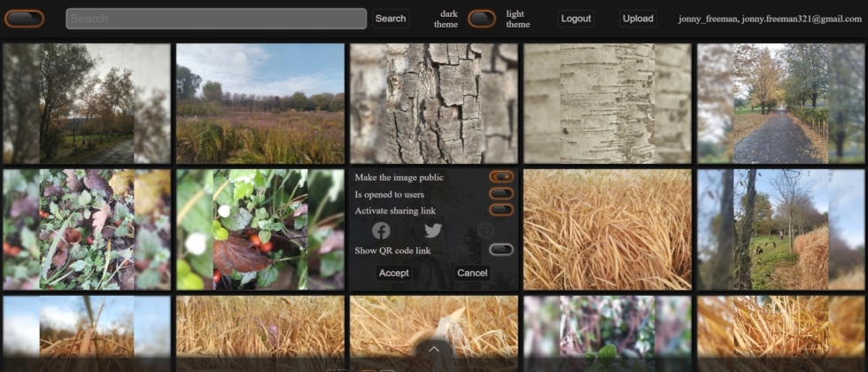Open the Upload button
Screen dimensions: 868x372
click(x=638, y=19)
